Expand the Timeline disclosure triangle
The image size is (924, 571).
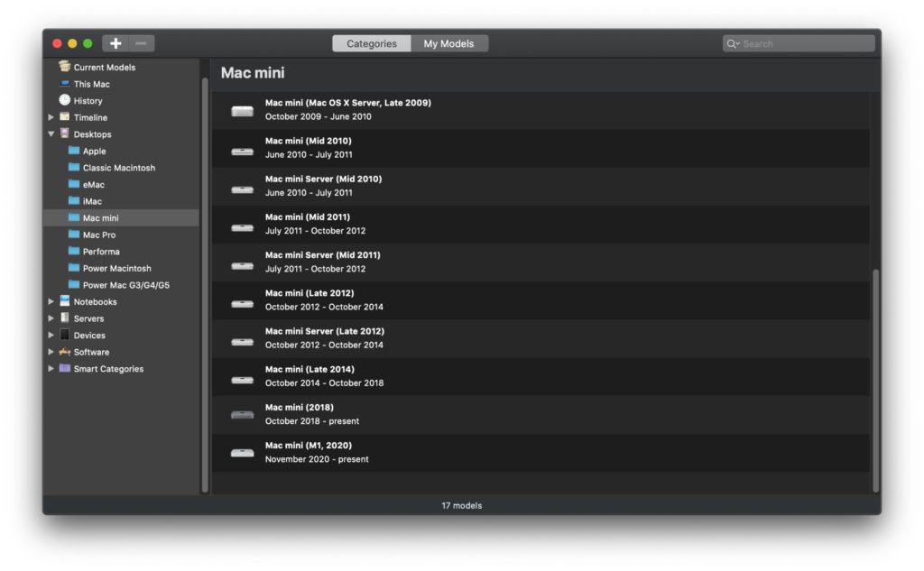tap(51, 117)
